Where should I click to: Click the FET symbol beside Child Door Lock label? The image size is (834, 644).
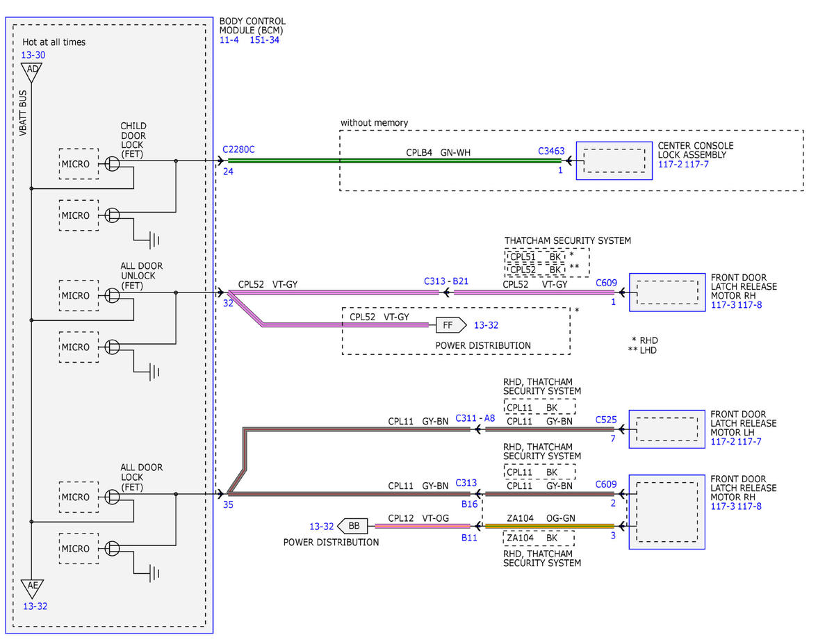[111, 163]
